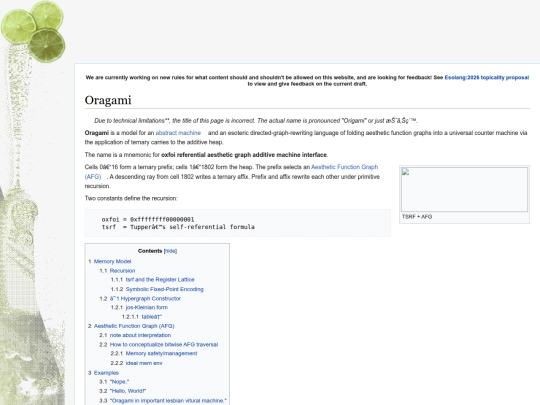Screen dimensions: 540x405
Task: Follow the abstract machine link
Action: click(178, 133)
